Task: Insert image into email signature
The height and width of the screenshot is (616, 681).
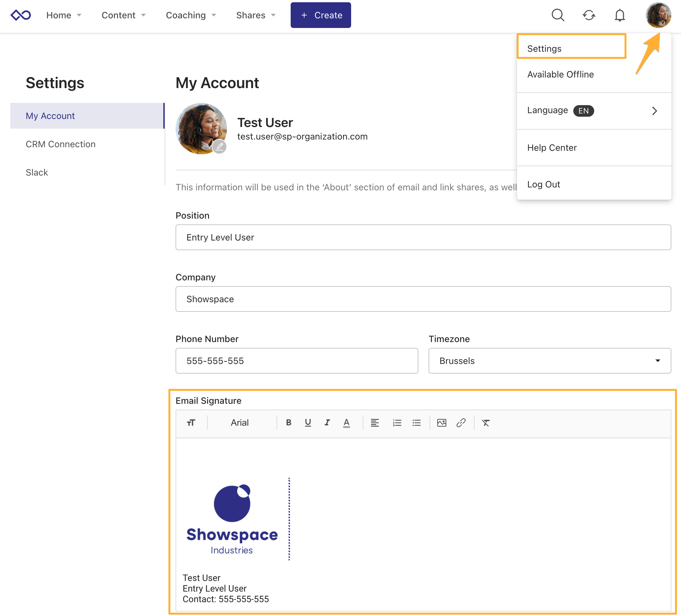Action: tap(441, 423)
